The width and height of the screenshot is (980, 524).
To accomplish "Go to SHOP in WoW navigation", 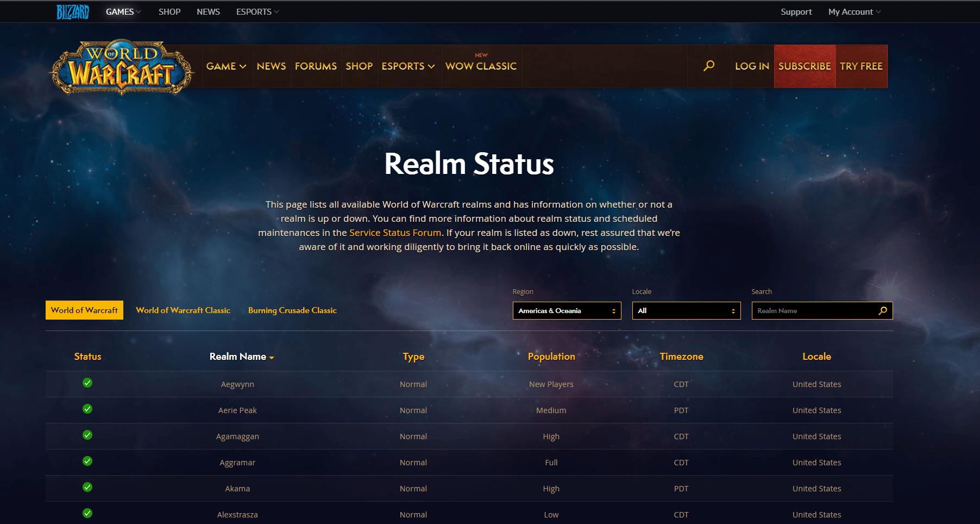I will tap(359, 66).
